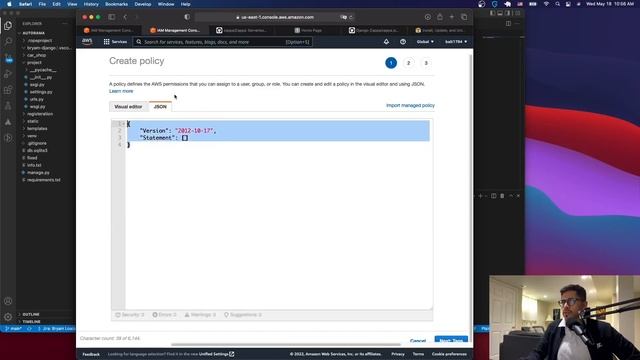Screen dimensions: 640x360
Task: Open a new Safari tab with plus icon
Action: 452,17
